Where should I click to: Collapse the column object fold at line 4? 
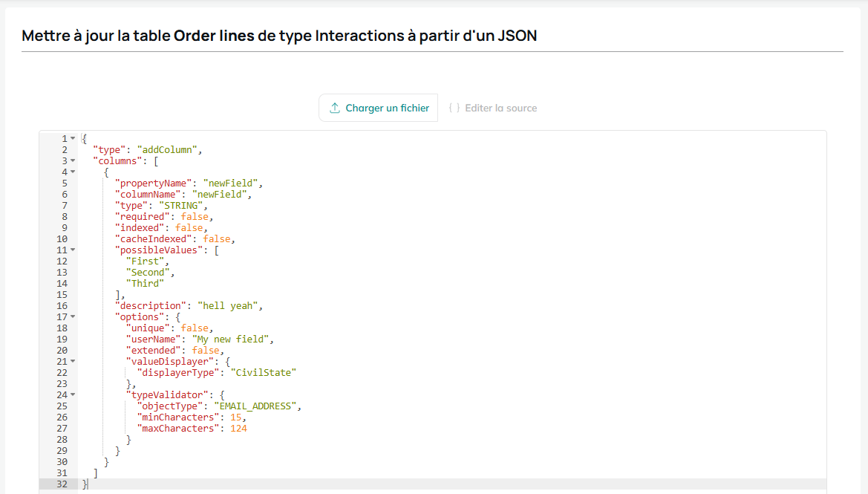coord(73,172)
